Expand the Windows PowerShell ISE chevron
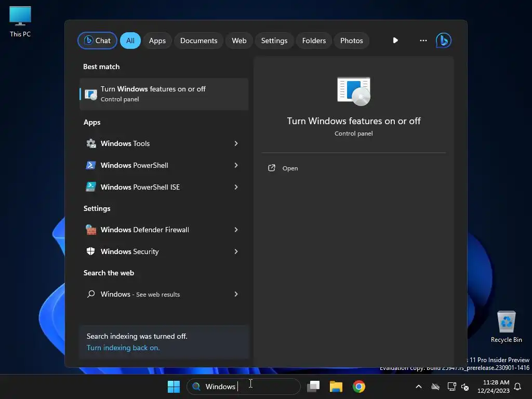532x399 pixels. 236,187
